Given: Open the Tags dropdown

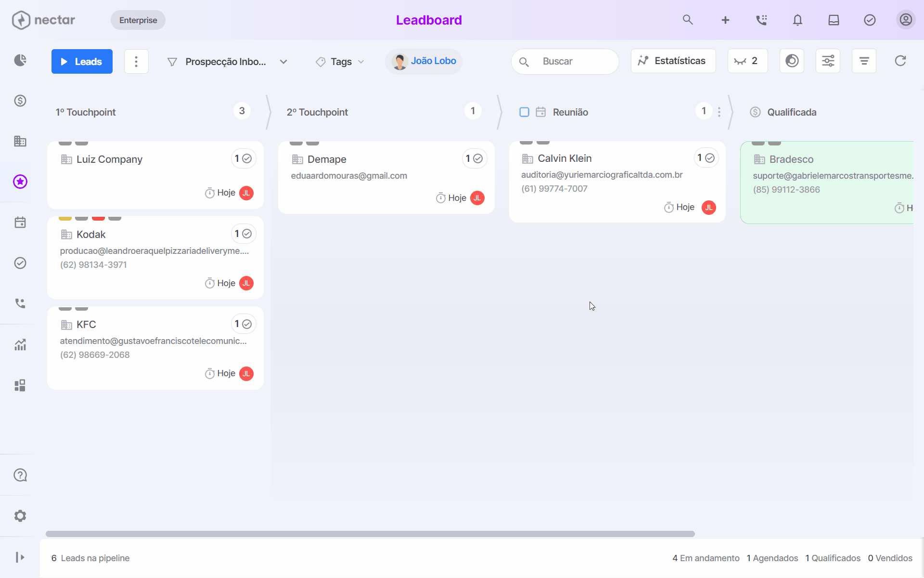Looking at the screenshot, I should 340,62.
